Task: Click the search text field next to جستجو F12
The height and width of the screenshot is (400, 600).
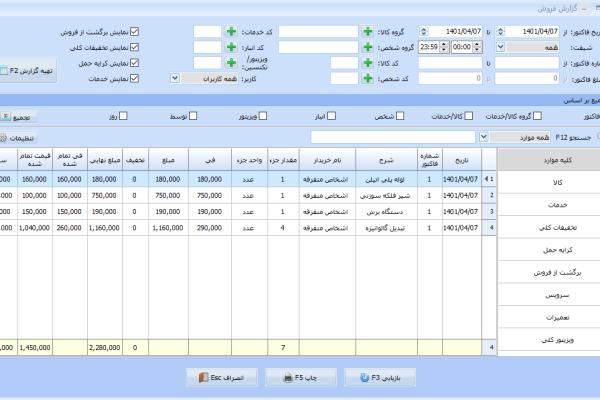Action: (393, 137)
